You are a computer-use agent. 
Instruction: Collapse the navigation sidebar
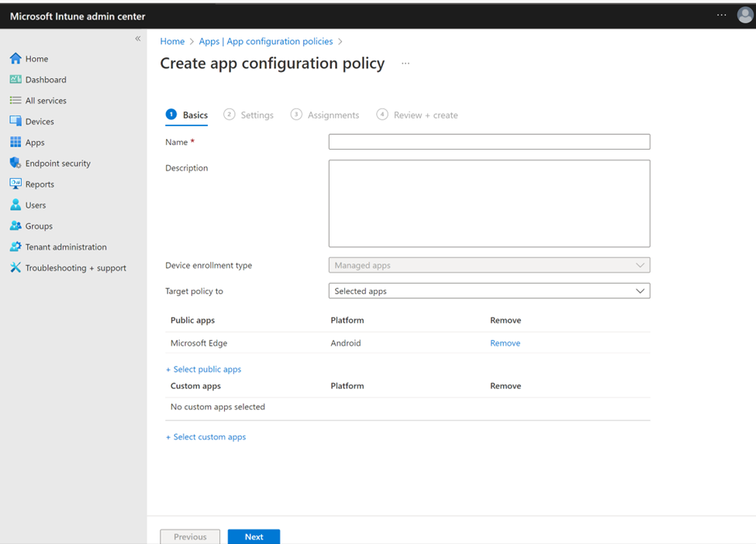(x=138, y=38)
